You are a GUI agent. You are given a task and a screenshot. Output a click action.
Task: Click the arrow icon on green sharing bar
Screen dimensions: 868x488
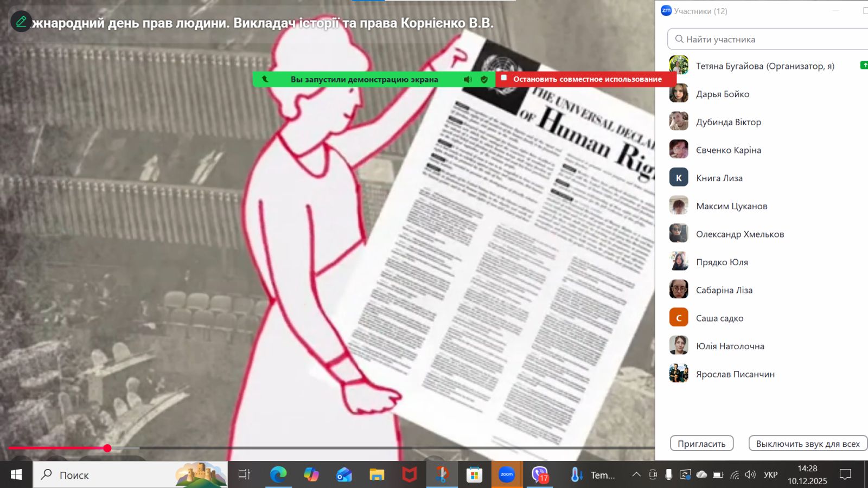tap(265, 79)
